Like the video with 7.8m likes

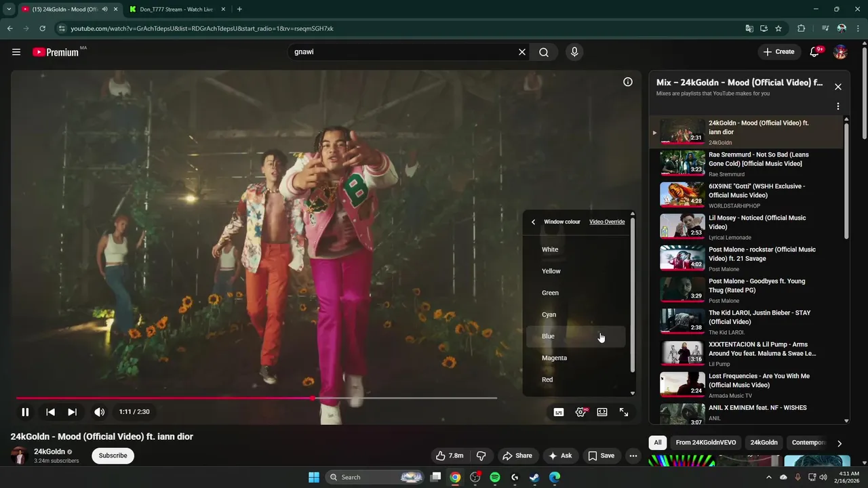coord(450,455)
